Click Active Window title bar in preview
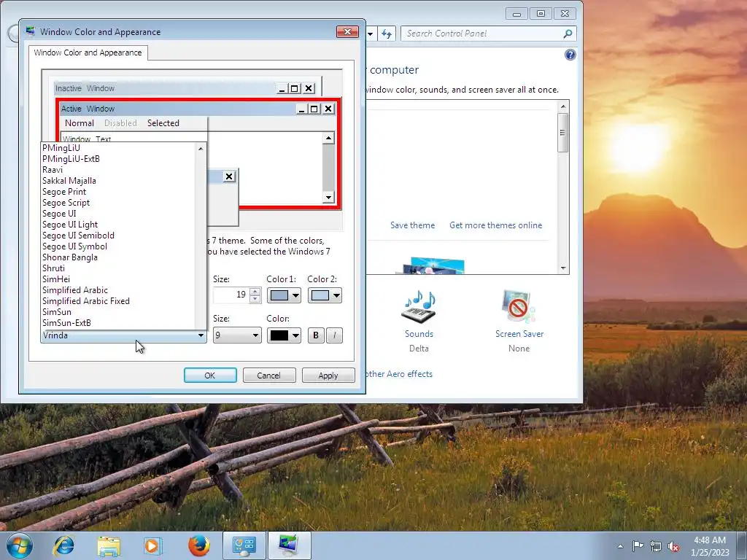This screenshot has width=747, height=560. [x=177, y=109]
